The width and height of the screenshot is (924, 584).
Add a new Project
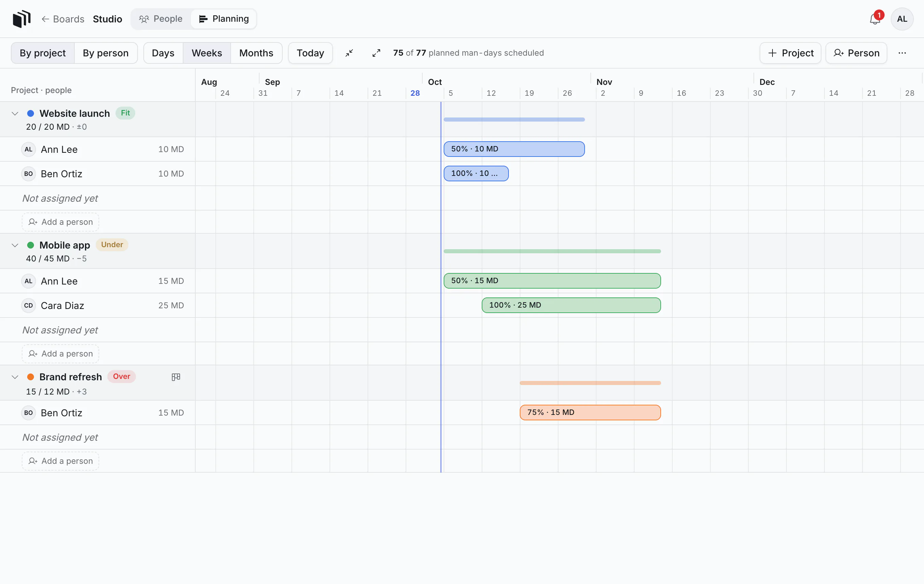click(x=790, y=53)
